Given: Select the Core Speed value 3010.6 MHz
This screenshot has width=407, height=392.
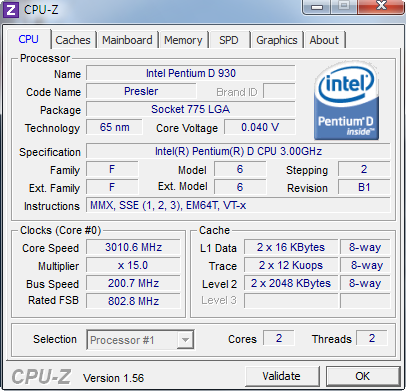Looking at the screenshot, I should [x=133, y=247].
